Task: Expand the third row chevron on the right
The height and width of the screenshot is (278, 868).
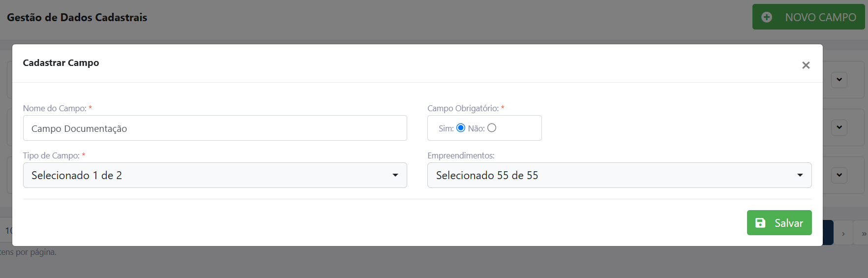Action: pos(839,175)
